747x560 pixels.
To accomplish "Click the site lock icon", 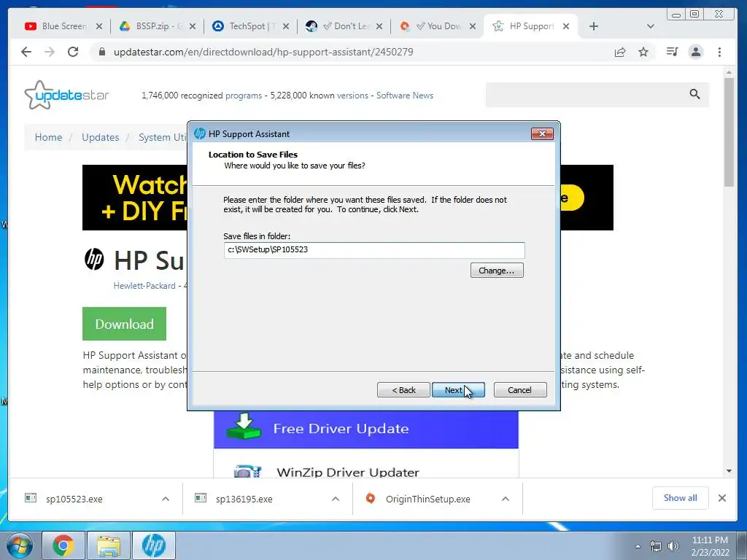I will [102, 52].
